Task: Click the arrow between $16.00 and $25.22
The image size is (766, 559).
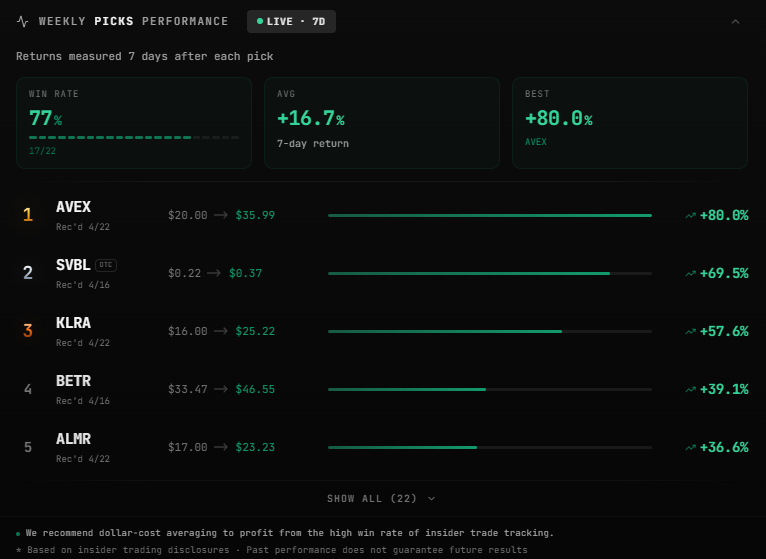Action: 221,331
